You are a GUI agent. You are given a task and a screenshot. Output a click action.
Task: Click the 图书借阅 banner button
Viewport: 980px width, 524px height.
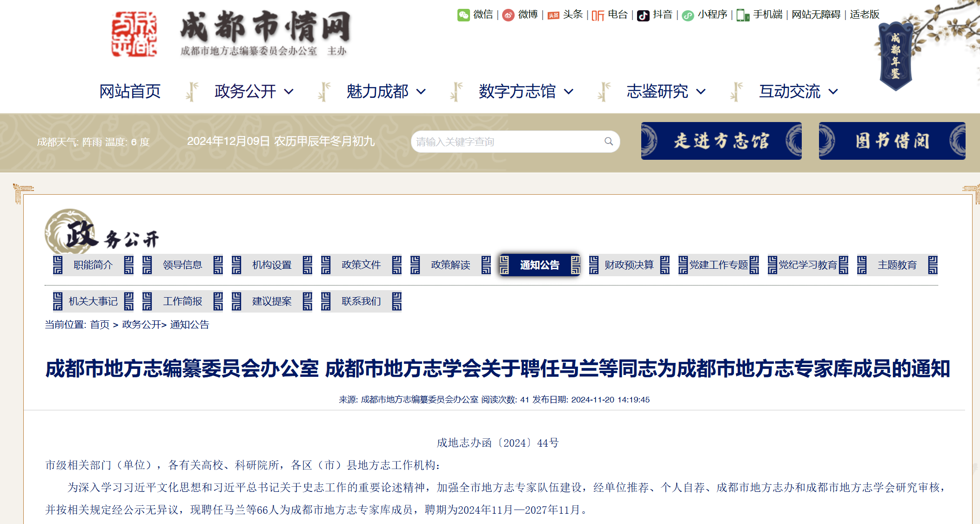click(x=892, y=141)
